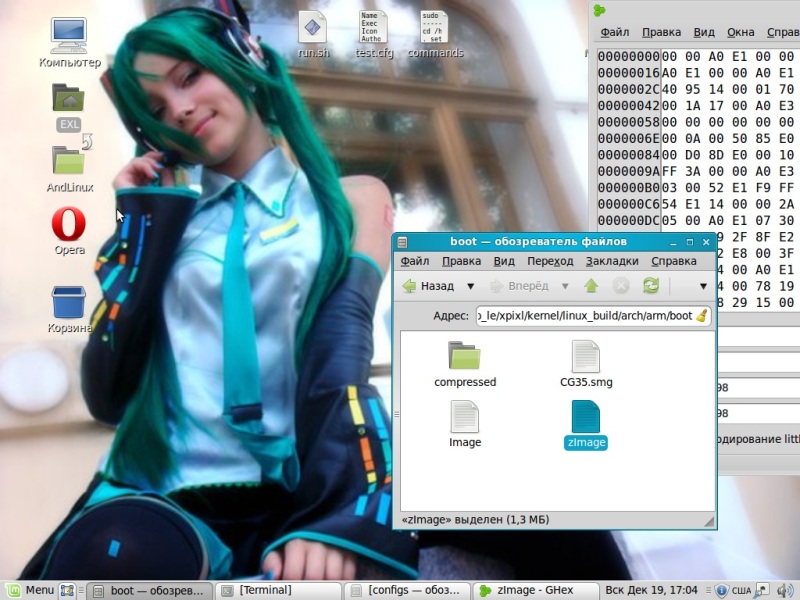This screenshot has width=800, height=600.
Task: Select the CG35.smg file
Action: pos(586,364)
